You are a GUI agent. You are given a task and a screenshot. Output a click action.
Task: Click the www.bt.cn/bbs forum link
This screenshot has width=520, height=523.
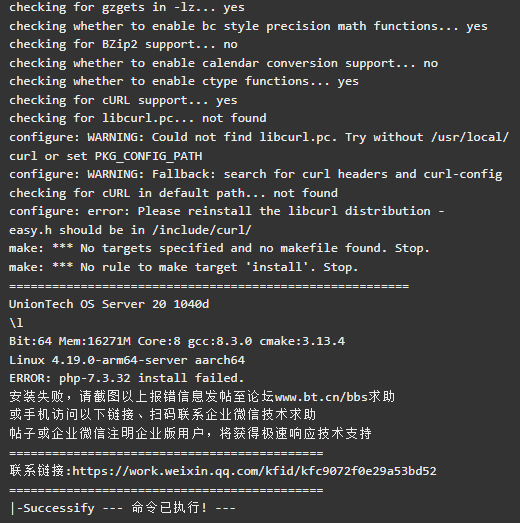coord(321,397)
